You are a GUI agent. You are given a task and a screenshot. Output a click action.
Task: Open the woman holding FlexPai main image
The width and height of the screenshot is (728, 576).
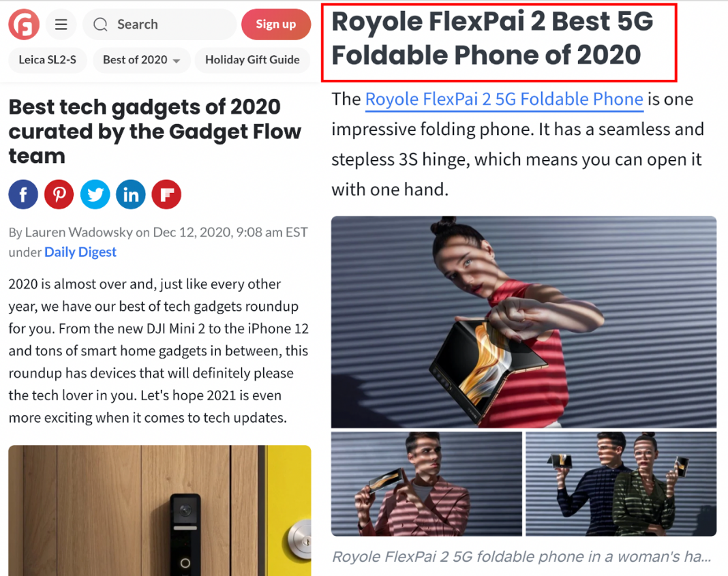point(524,322)
